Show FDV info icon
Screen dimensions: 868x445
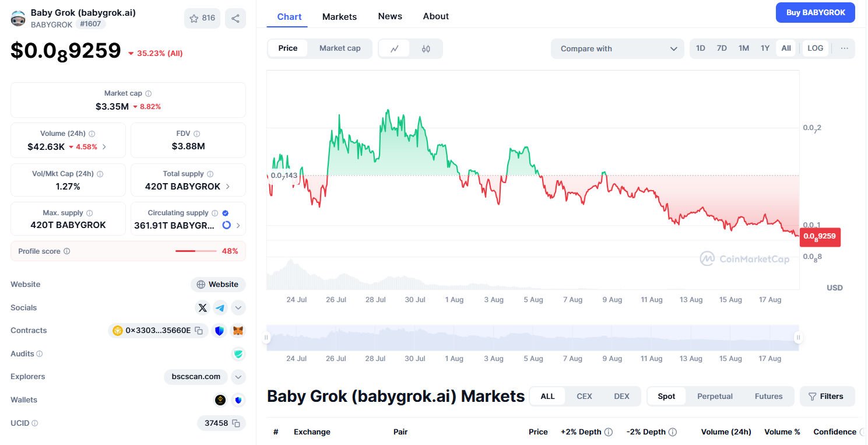[x=197, y=134]
